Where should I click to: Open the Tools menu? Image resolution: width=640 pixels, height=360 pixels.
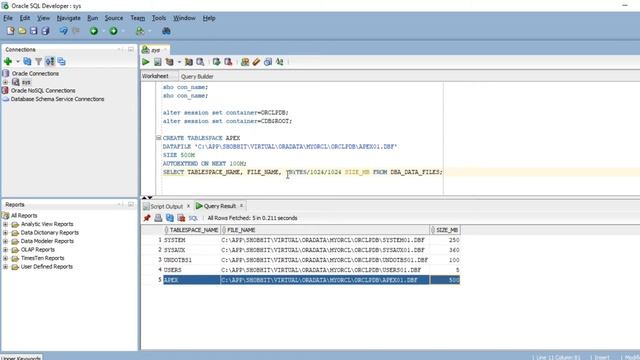click(x=159, y=18)
